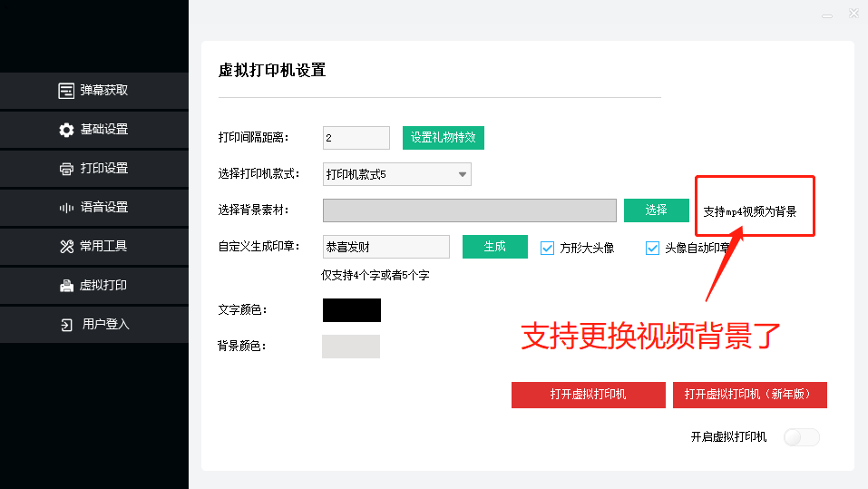868x489 pixels.
Task: Open the grey 背景颜色 swatch
Action: pos(351,347)
